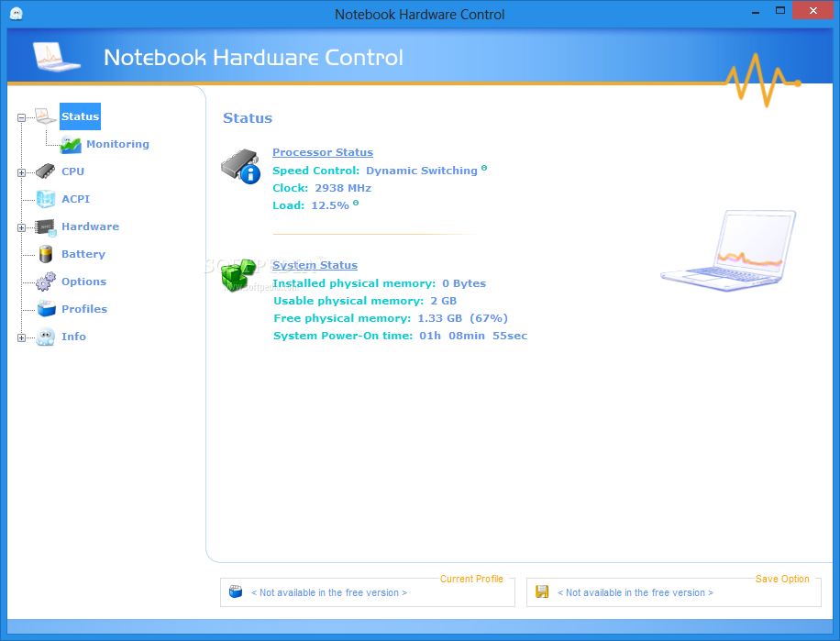The image size is (840, 641).
Task: Follow the System Status link
Action: pyautogui.click(x=315, y=265)
